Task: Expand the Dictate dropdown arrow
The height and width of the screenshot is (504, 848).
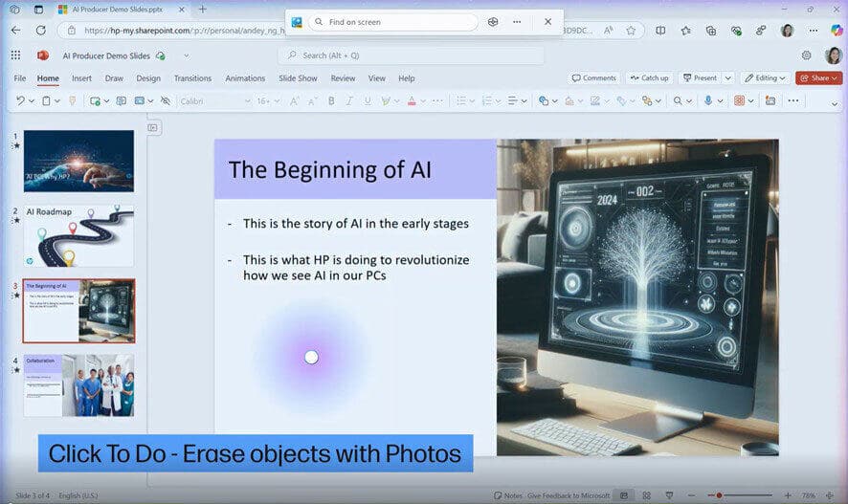Action: tap(720, 101)
